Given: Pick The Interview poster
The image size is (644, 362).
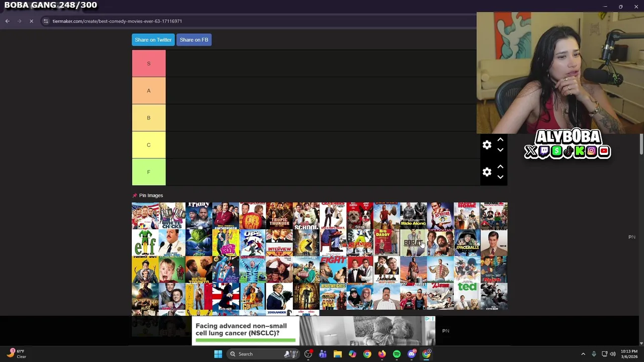Looking at the screenshot, I should click(279, 242).
